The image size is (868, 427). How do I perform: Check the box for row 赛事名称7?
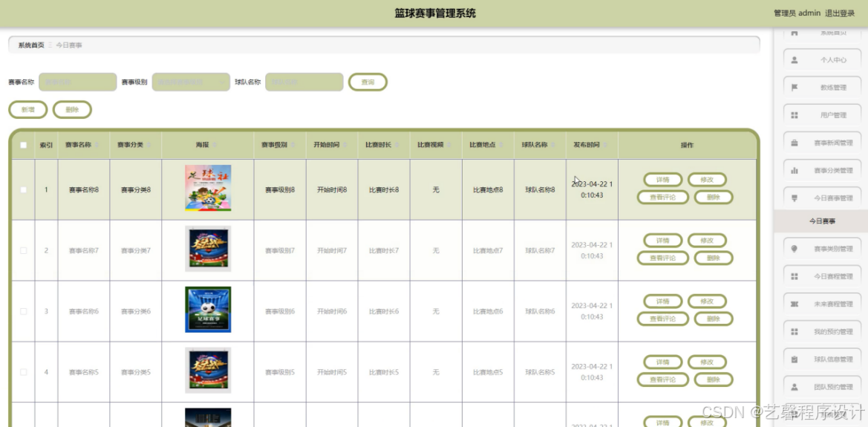click(23, 250)
